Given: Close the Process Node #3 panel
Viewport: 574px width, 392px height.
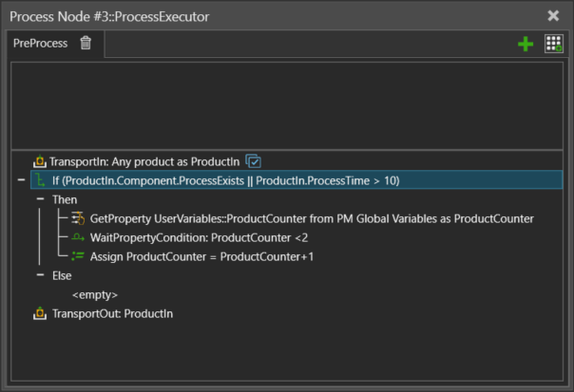Looking at the screenshot, I should pos(554,15).
